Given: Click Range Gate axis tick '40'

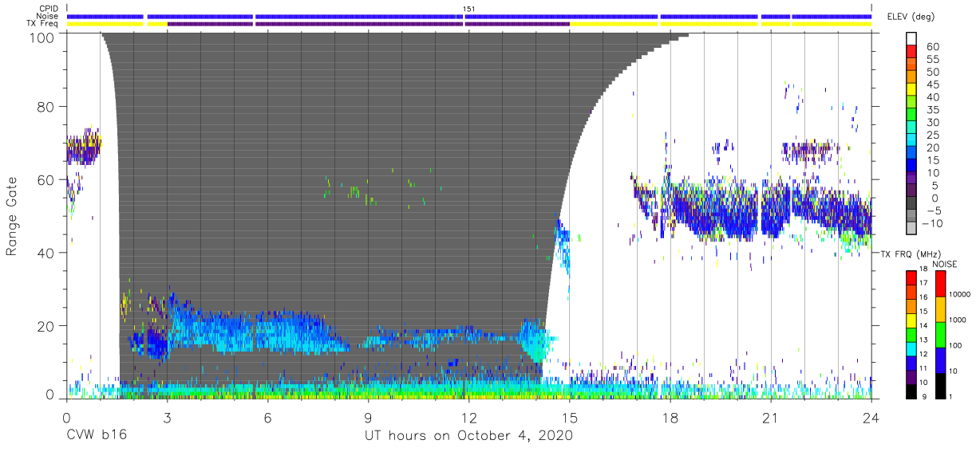Looking at the screenshot, I should tap(45, 253).
